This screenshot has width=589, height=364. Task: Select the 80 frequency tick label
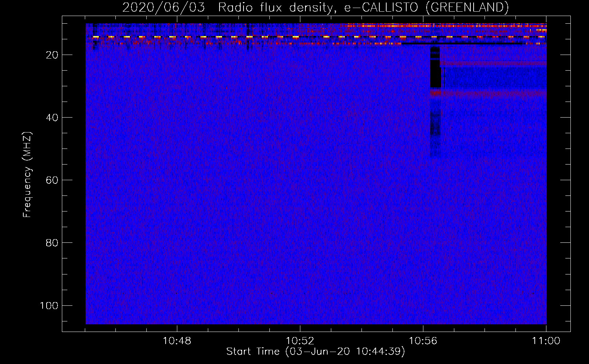[52, 243]
